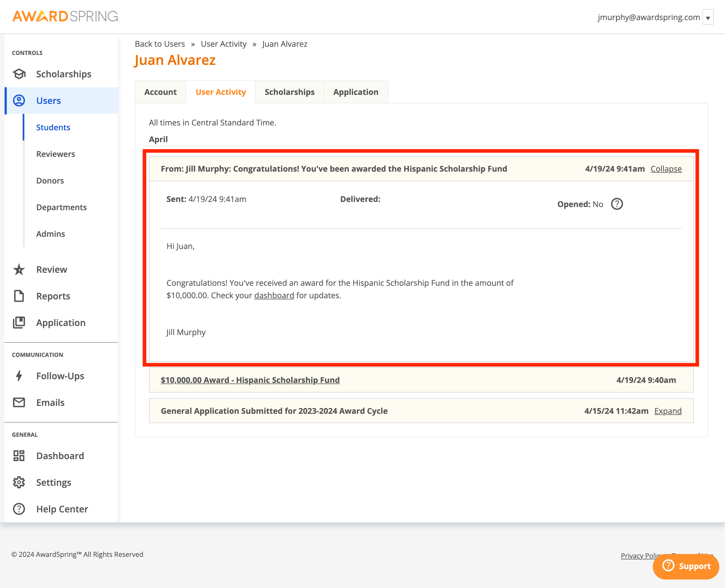Open the Support chat bubble

[686, 566]
